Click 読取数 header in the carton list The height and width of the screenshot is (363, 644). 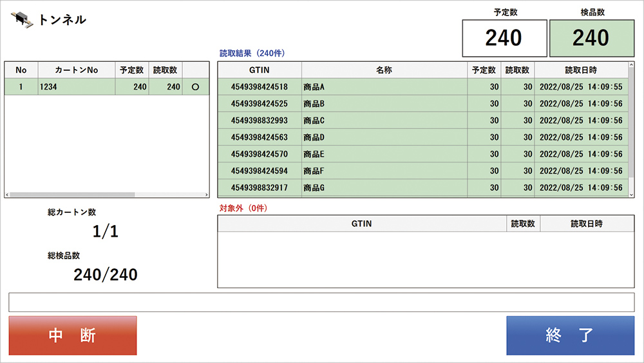click(x=166, y=70)
